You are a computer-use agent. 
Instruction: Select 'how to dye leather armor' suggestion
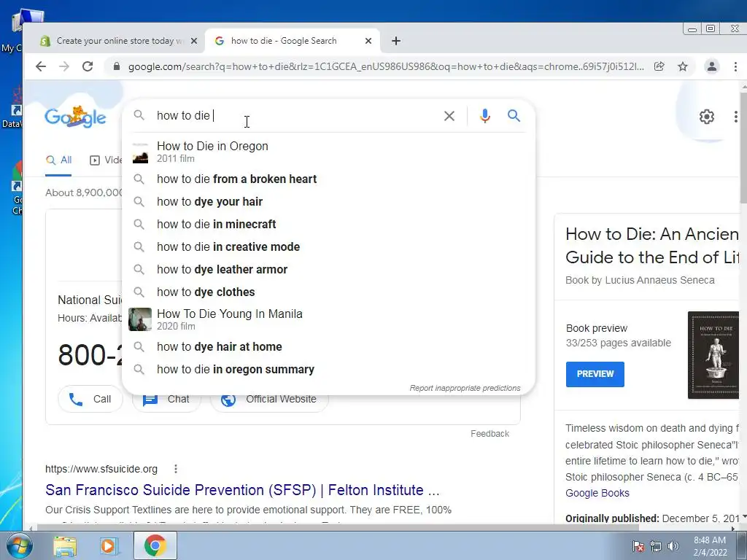pyautogui.click(x=329, y=270)
